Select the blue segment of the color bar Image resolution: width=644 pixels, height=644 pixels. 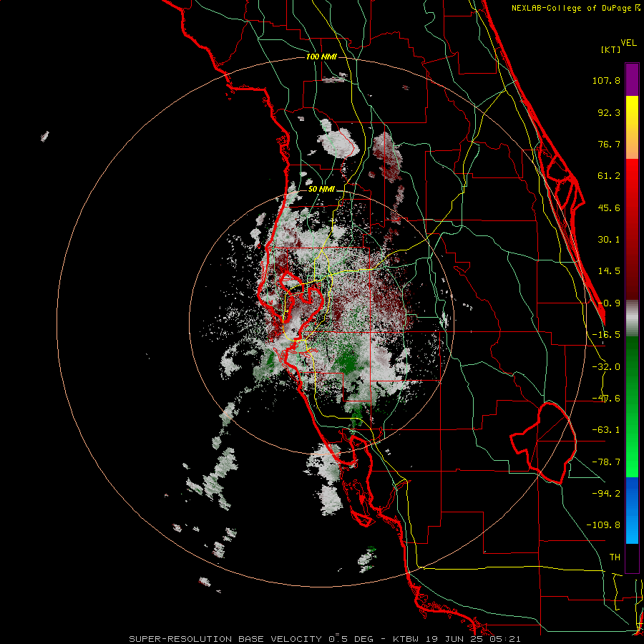click(632, 510)
